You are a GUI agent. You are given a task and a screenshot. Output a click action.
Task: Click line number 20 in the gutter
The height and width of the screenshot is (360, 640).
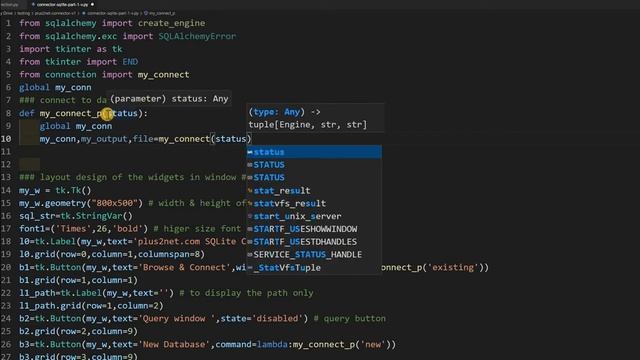(x=6, y=267)
